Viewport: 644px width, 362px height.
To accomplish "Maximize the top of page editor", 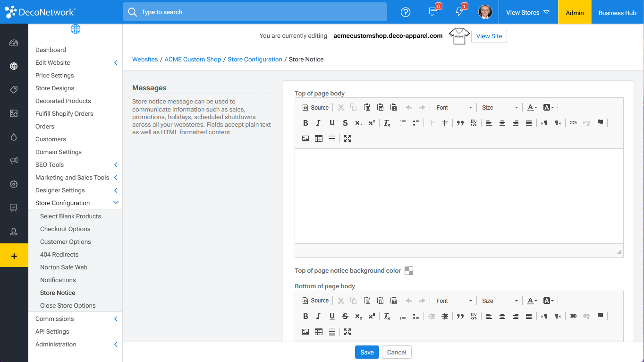I will tap(347, 138).
